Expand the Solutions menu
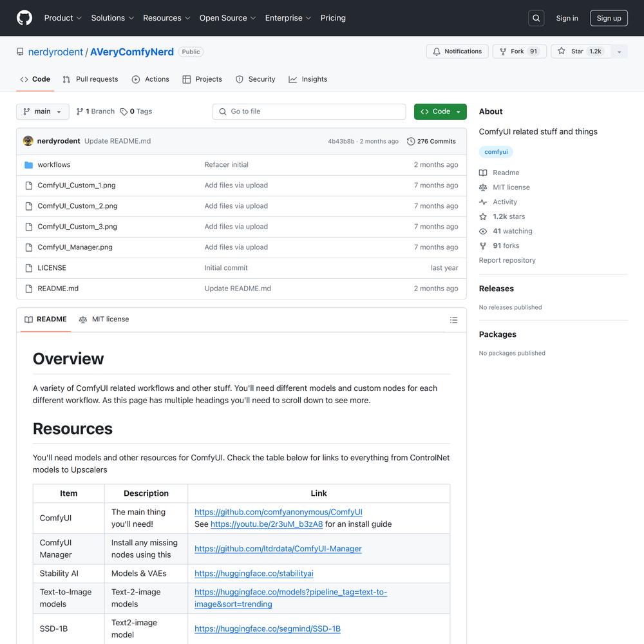Image resolution: width=644 pixels, height=644 pixels. coord(113,18)
